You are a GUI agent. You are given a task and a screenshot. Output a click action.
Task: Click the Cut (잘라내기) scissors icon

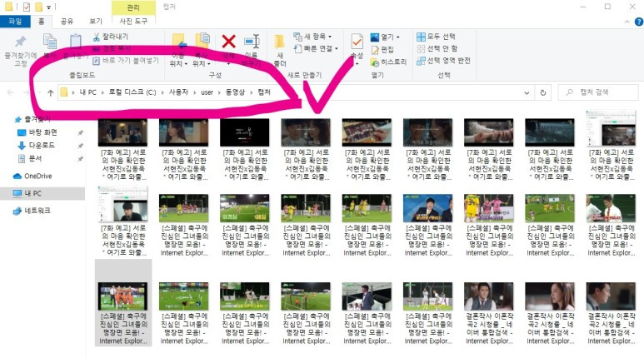tap(96, 37)
